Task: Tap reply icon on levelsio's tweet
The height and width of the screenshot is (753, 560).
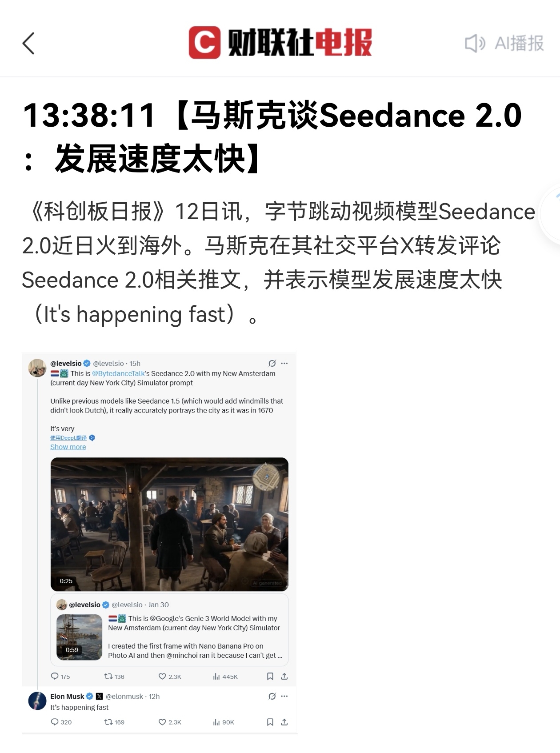Action: pyautogui.click(x=55, y=676)
